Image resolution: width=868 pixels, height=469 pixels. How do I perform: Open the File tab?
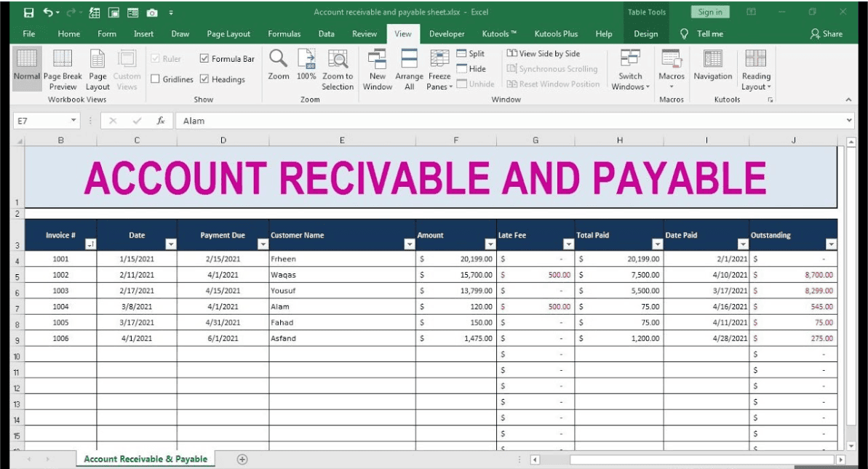click(29, 33)
